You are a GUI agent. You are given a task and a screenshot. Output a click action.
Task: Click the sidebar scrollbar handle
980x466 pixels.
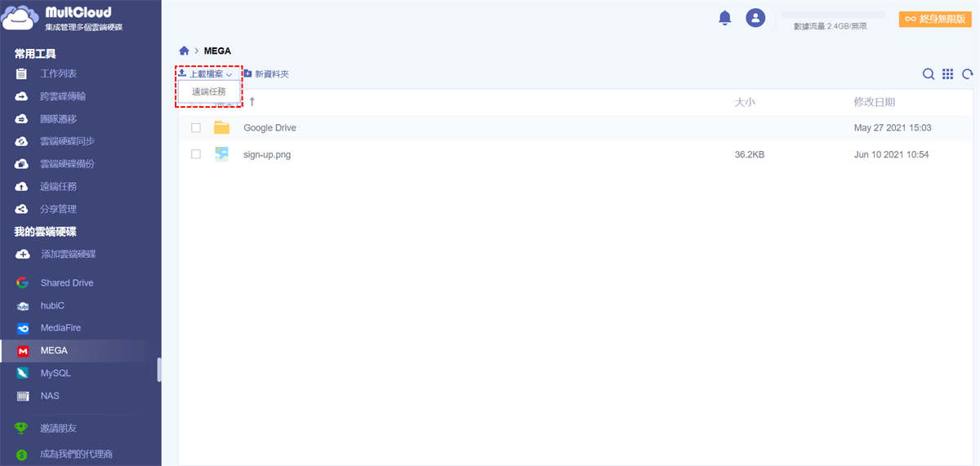159,370
